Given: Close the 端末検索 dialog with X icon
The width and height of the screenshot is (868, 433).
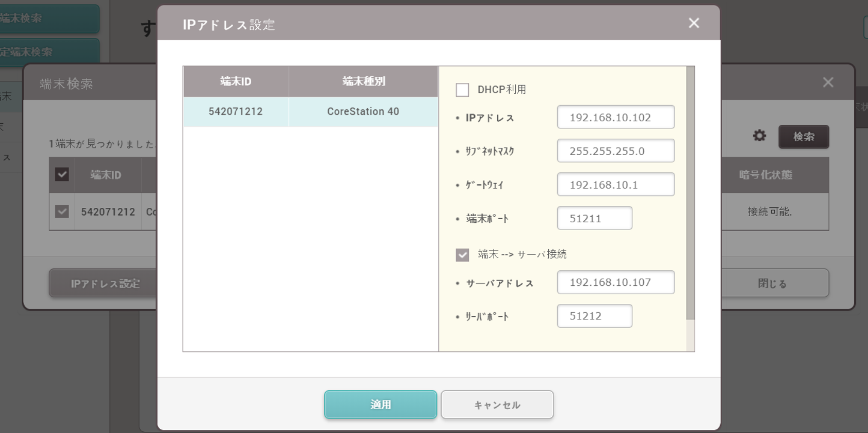Looking at the screenshot, I should click(x=828, y=83).
